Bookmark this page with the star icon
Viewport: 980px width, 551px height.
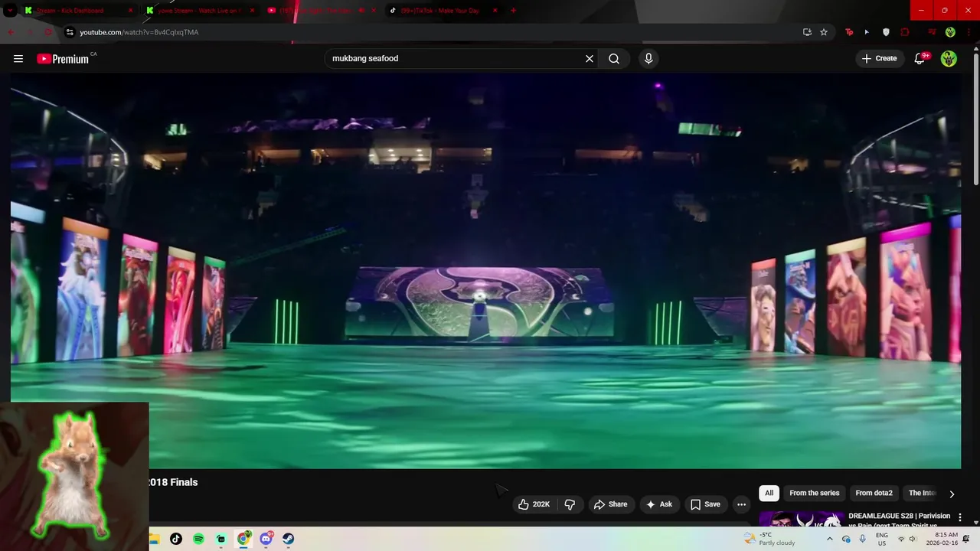pos(824,32)
